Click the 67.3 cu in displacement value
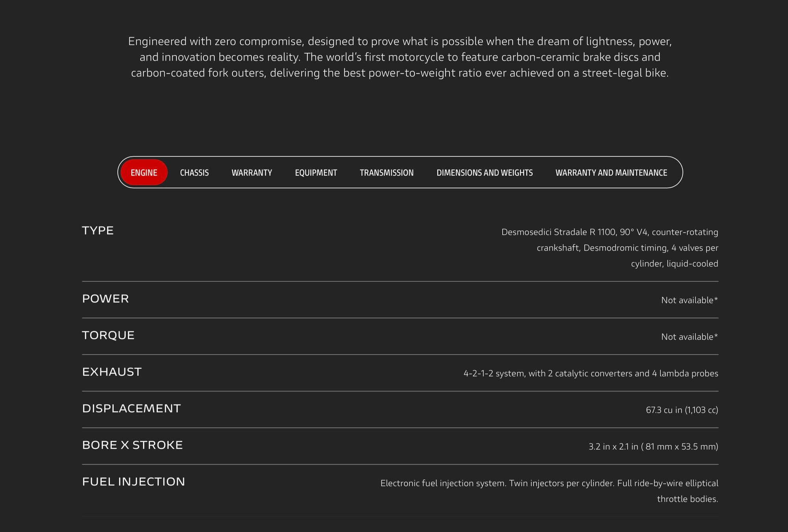 (682, 410)
